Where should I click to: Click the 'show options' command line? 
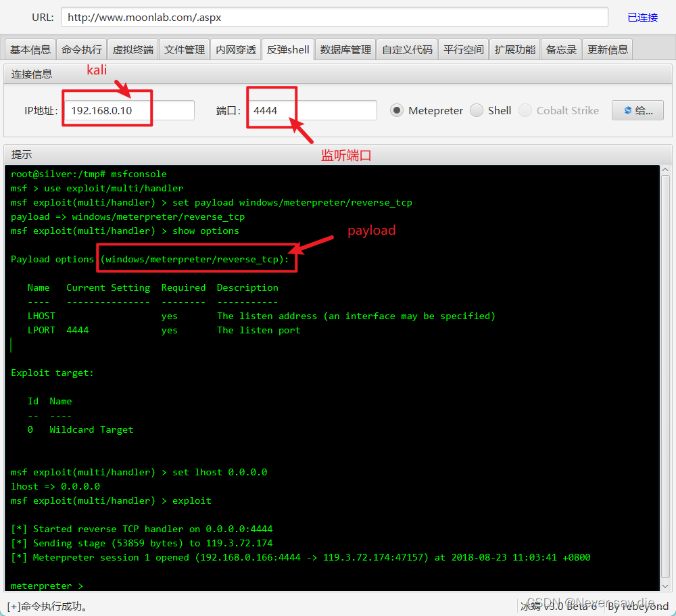[124, 231]
